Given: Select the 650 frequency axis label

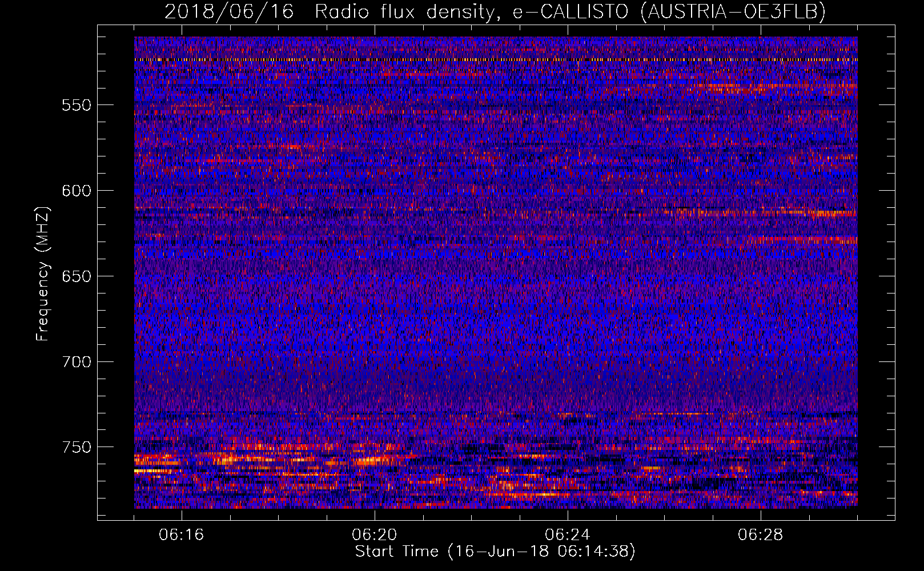Looking at the screenshot, I should pos(77,276).
